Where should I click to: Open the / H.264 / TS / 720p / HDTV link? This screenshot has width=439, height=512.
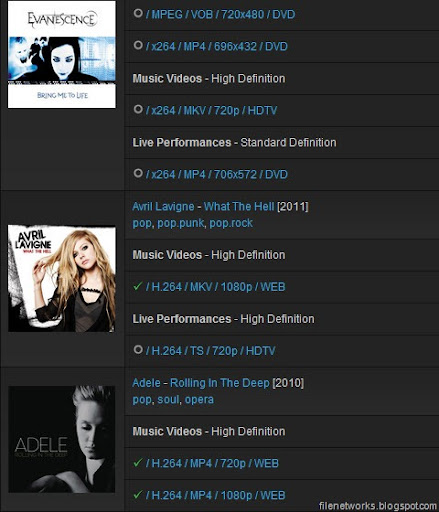point(210,351)
